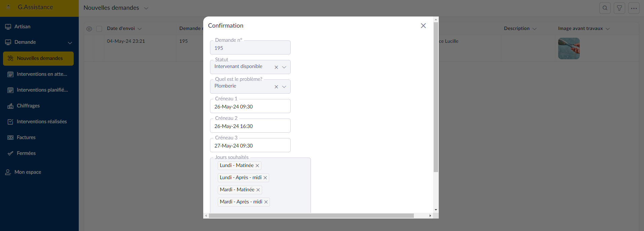Click the Créneau 1 date field

(250, 107)
